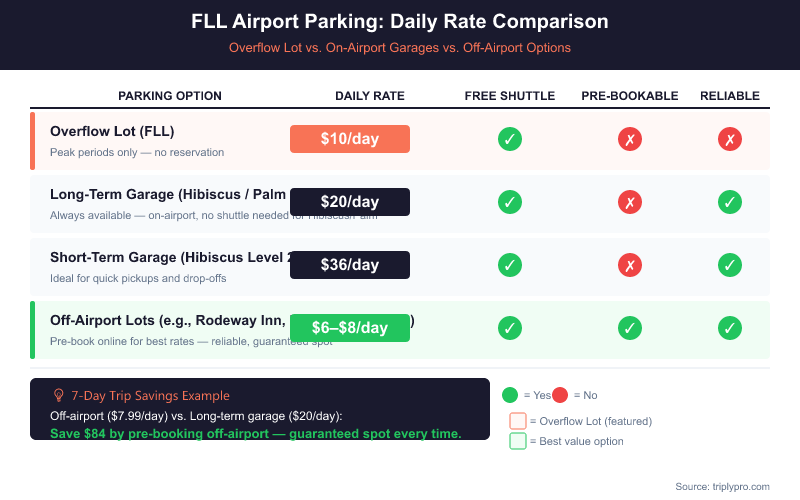Image resolution: width=800 pixels, height=500 pixels.
Task: Click the dark $36/day rate badge
Action: tap(350, 265)
